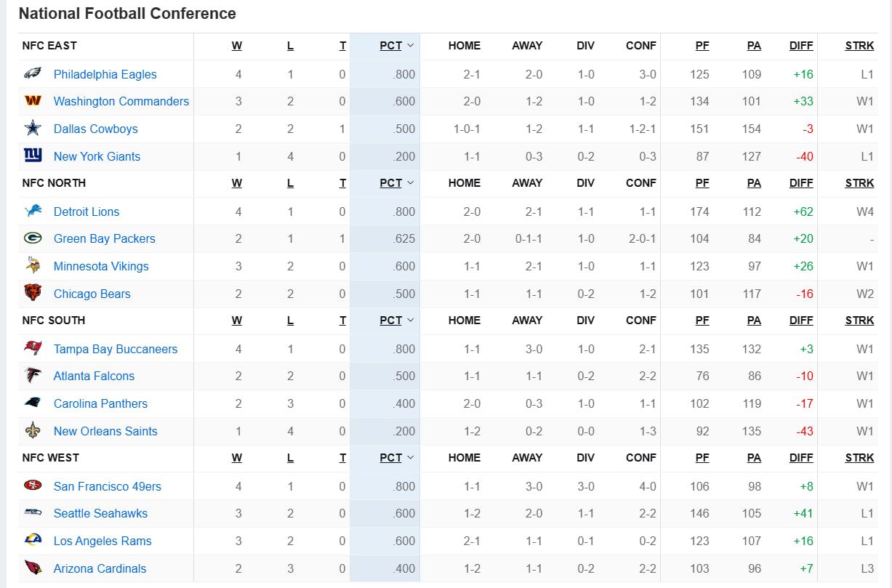
Task: Click the Dallas Cowboys star logo
Action: (33, 129)
